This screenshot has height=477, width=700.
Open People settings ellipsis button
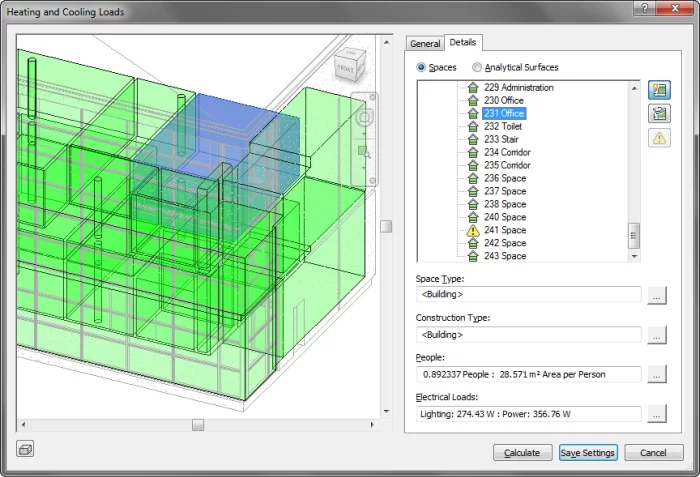pyautogui.click(x=656, y=374)
